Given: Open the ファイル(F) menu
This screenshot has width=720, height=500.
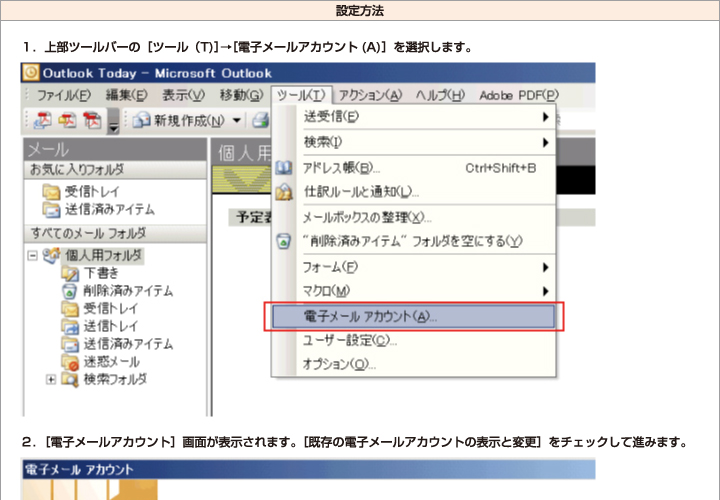Looking at the screenshot, I should (x=64, y=95).
